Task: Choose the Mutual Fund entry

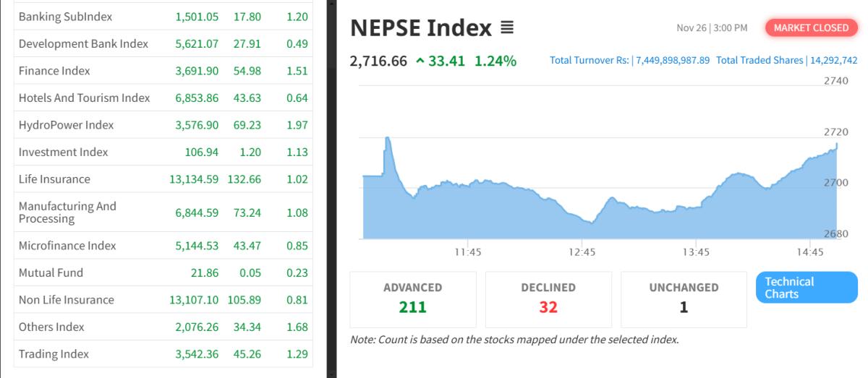Action: click(x=51, y=273)
